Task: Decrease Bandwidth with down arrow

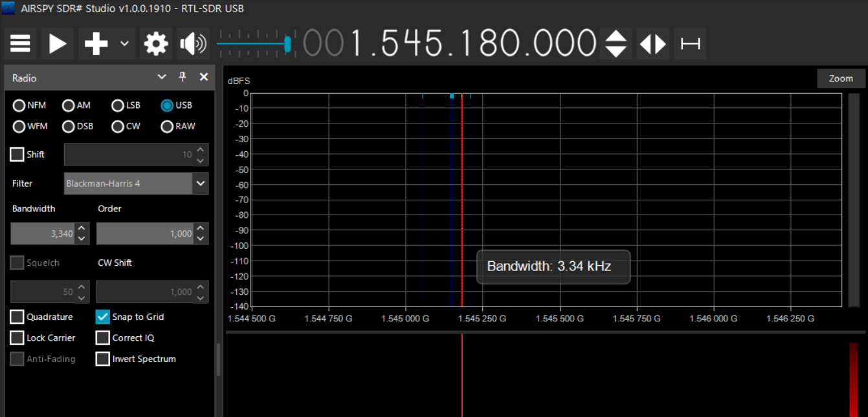Action: point(82,239)
